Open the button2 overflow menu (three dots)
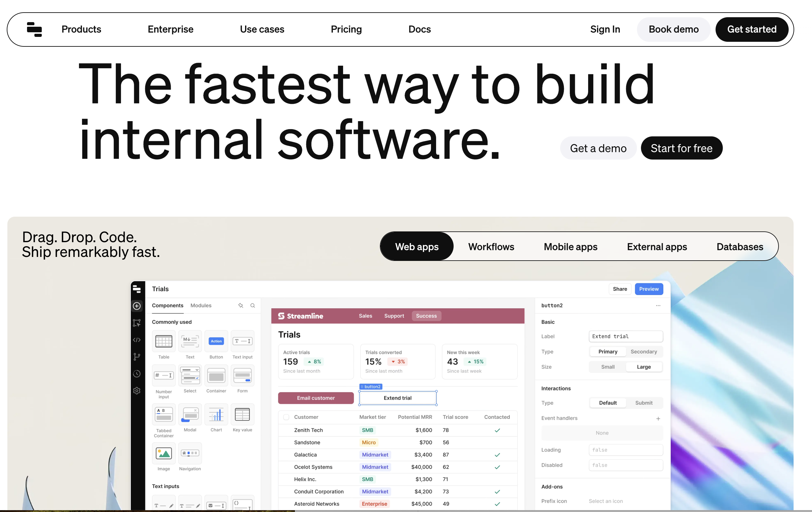The image size is (812, 512). pos(658,305)
